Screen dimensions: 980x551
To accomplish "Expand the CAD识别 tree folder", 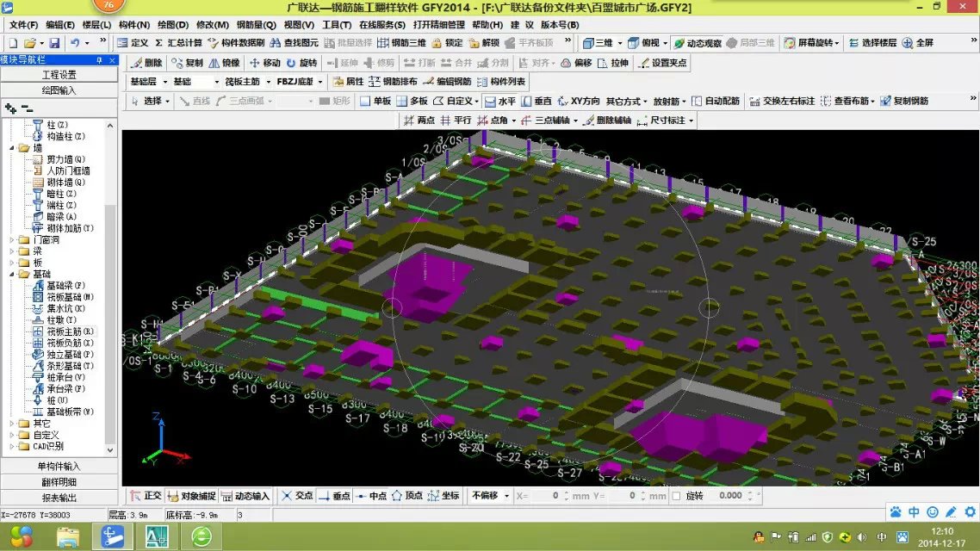I will point(12,447).
